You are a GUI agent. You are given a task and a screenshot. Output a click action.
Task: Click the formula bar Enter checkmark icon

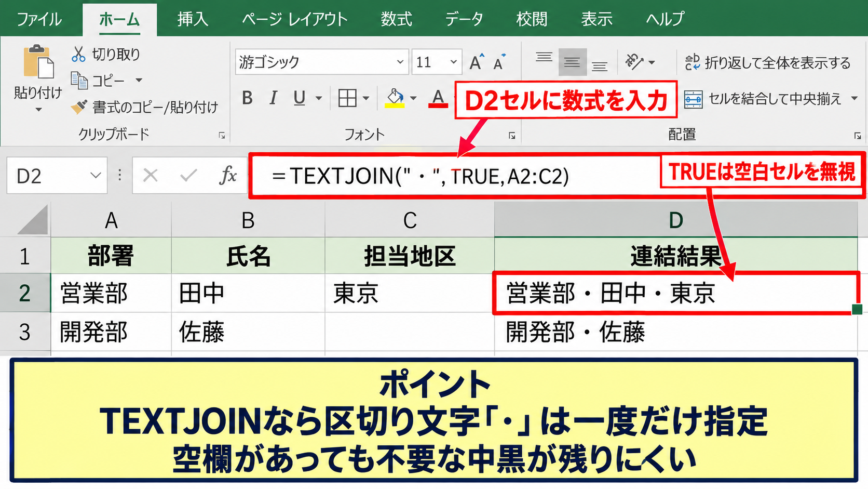tap(188, 176)
